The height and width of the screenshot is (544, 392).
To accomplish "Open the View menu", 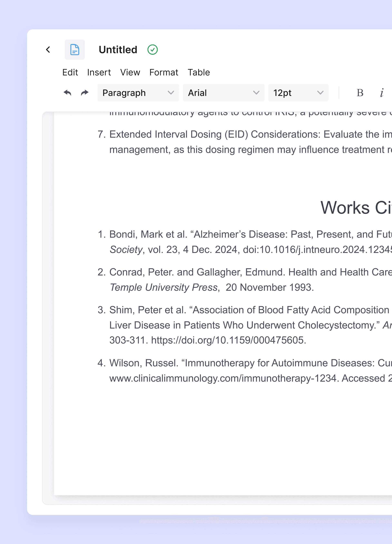I will tap(130, 72).
